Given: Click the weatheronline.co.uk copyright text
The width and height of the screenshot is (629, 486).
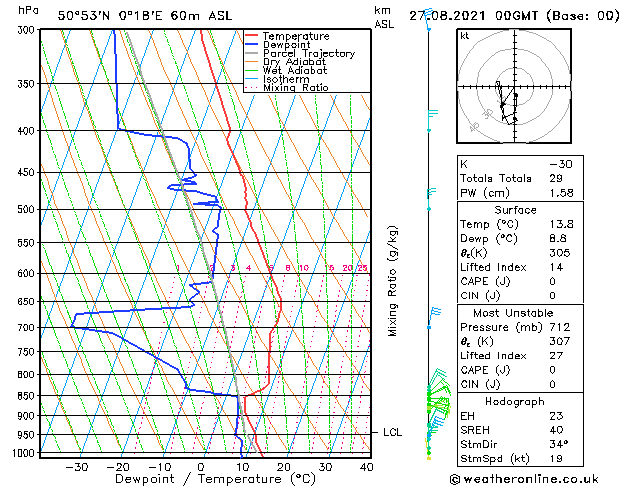Looking at the screenshot, I should click(x=524, y=479).
